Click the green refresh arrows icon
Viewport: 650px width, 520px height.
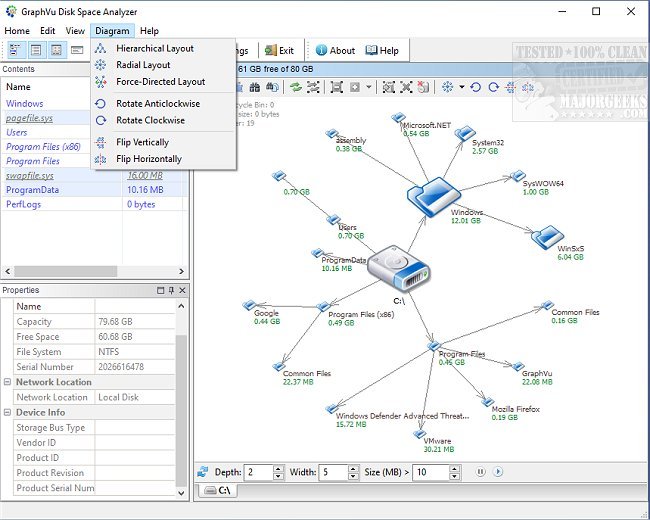pos(296,87)
